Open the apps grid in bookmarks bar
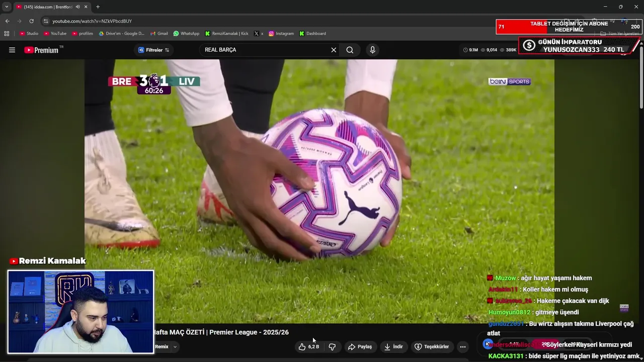 pos(7,33)
